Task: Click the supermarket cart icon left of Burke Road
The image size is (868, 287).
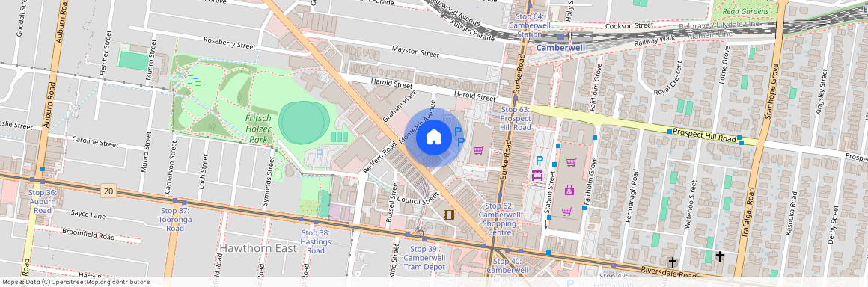Action: pos(478,150)
